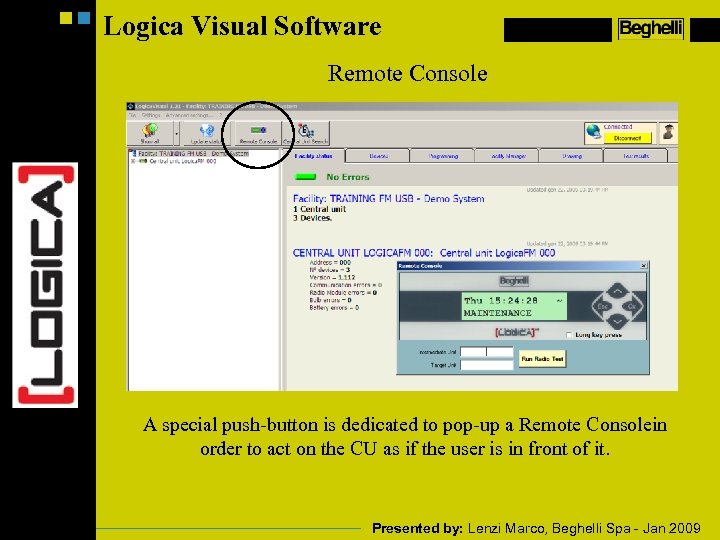
Task: Switch to the Test results tab
Action: pyautogui.click(x=636, y=156)
